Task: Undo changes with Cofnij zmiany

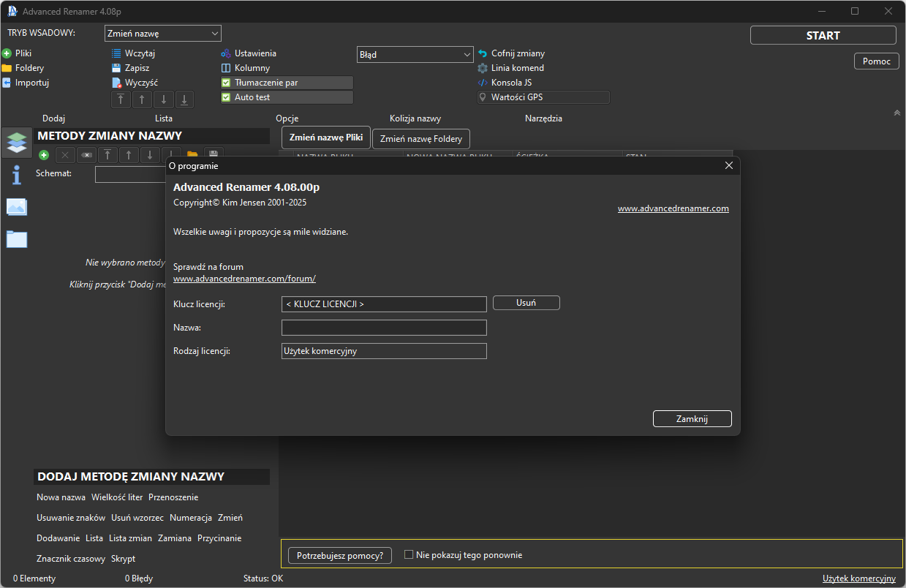Action: click(511, 53)
